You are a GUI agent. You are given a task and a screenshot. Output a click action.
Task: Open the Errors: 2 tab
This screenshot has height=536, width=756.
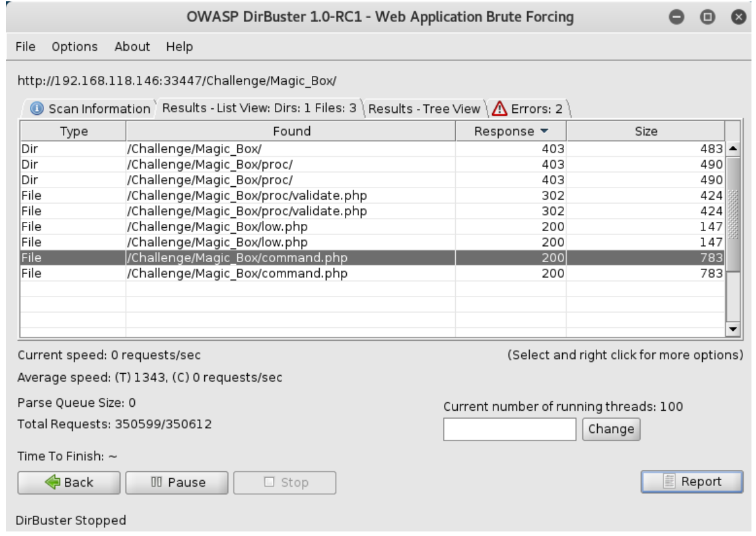[528, 108]
